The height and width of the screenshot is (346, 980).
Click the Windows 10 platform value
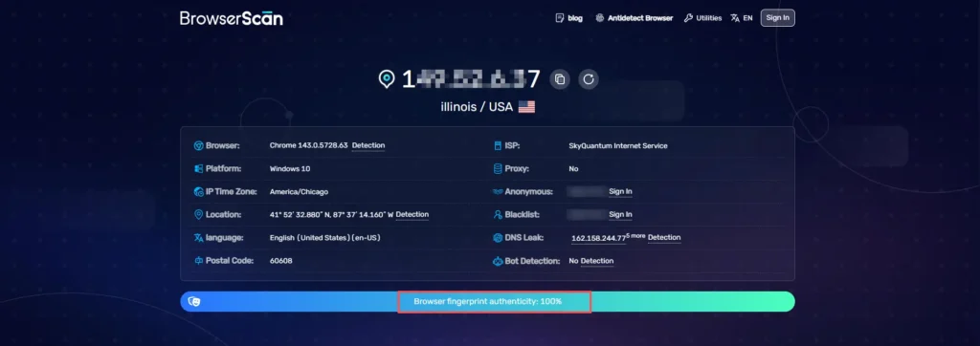coord(290,168)
